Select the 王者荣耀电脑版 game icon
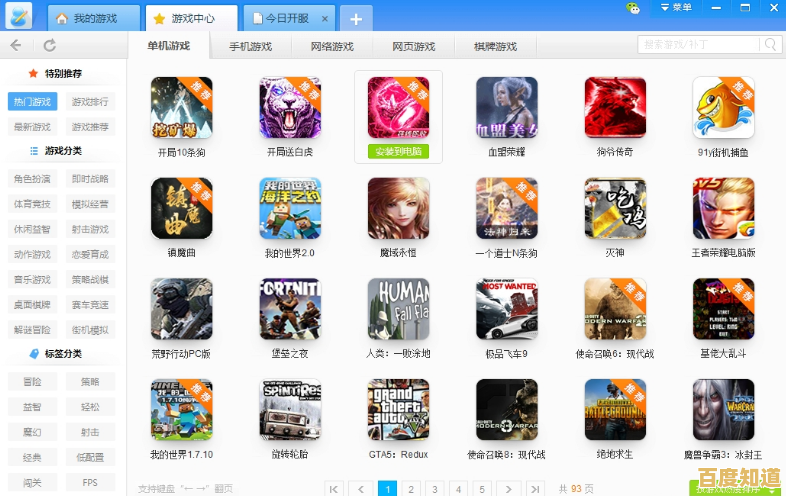Image resolution: width=786 pixels, height=496 pixels. [723, 209]
